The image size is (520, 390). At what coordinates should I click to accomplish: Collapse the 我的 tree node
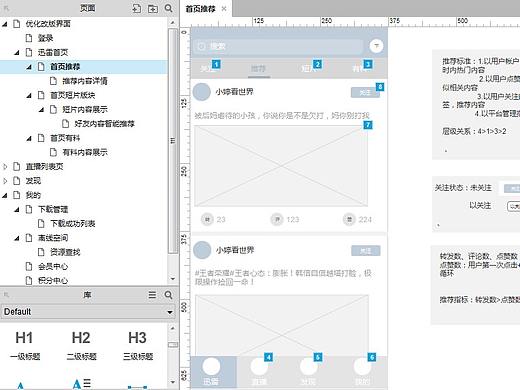(x=5, y=195)
